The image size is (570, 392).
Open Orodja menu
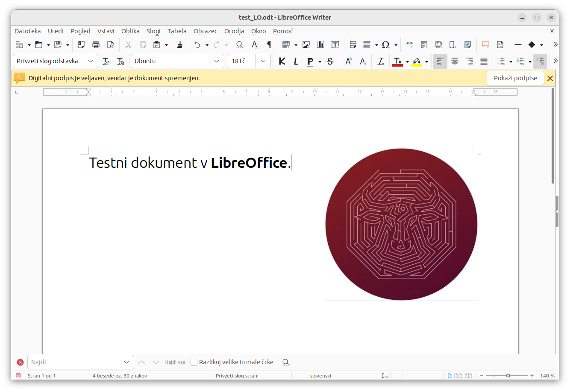tap(234, 31)
